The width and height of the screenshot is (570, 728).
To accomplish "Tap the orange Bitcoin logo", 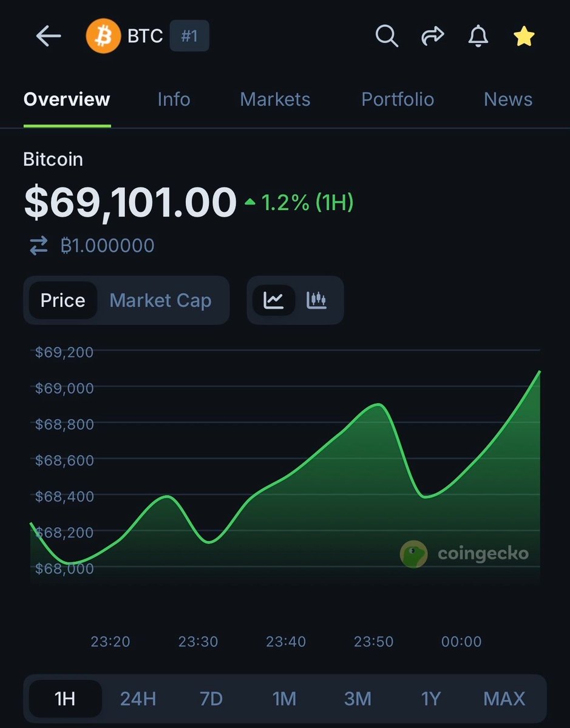I will click(x=103, y=36).
